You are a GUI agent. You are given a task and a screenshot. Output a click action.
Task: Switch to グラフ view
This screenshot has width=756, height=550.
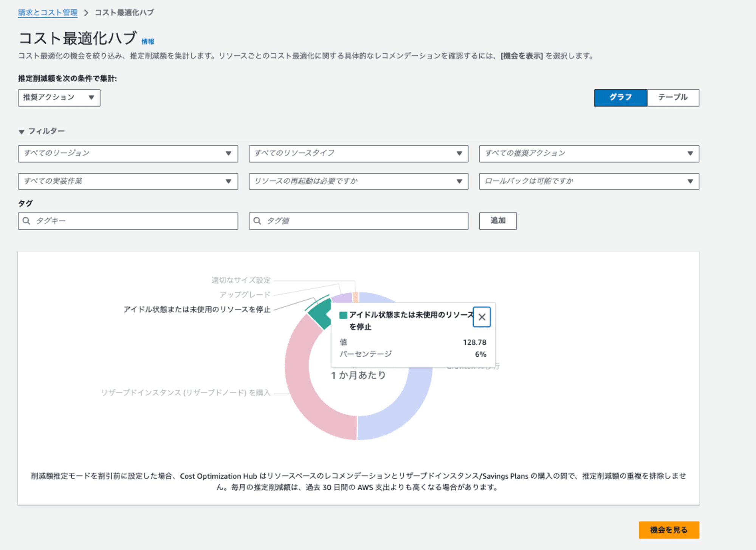621,98
